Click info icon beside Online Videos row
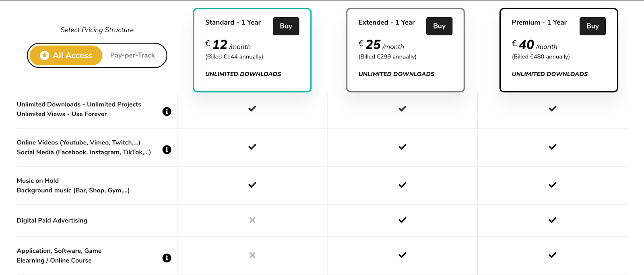644x275 pixels. click(167, 150)
